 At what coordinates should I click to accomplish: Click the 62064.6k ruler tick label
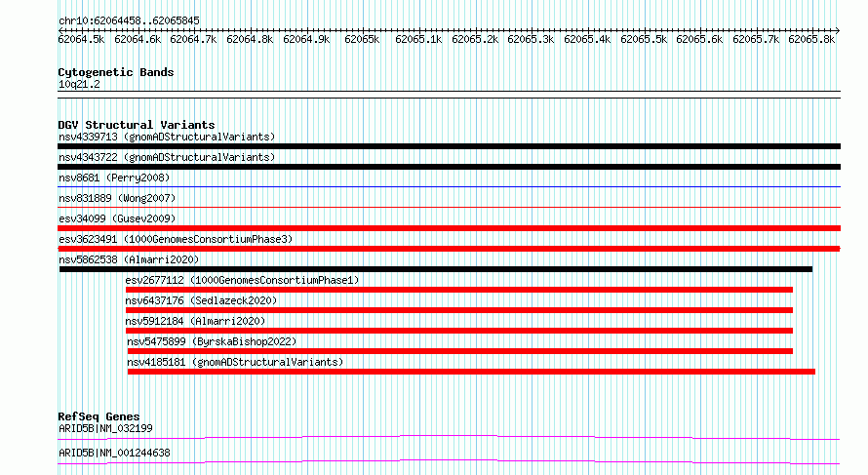tap(138, 39)
